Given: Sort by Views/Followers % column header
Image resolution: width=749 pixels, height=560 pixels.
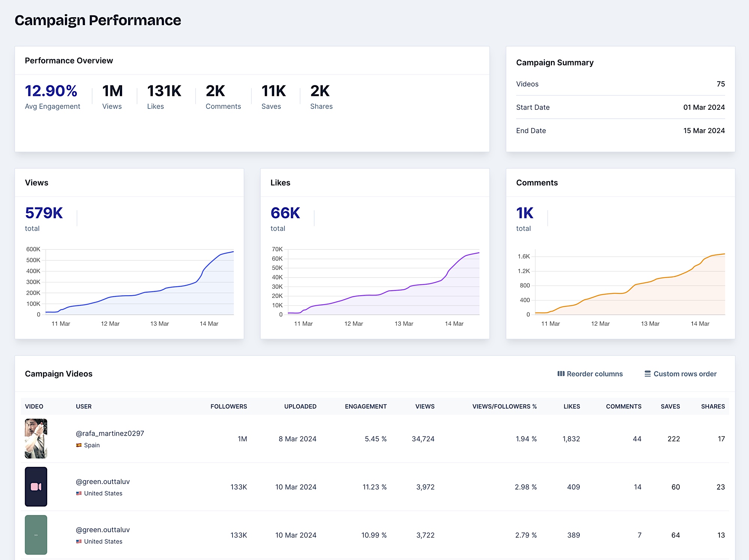Looking at the screenshot, I should coord(504,406).
